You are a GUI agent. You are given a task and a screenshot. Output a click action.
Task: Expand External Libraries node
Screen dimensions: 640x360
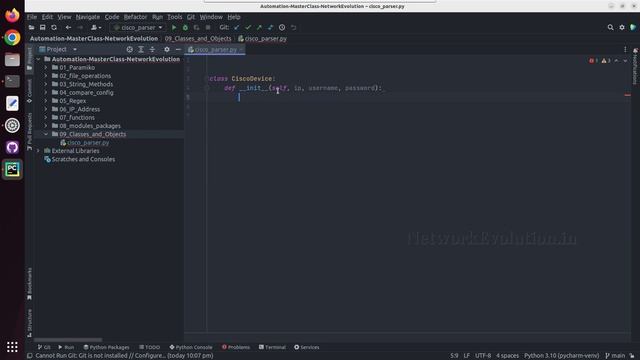pos(38,151)
